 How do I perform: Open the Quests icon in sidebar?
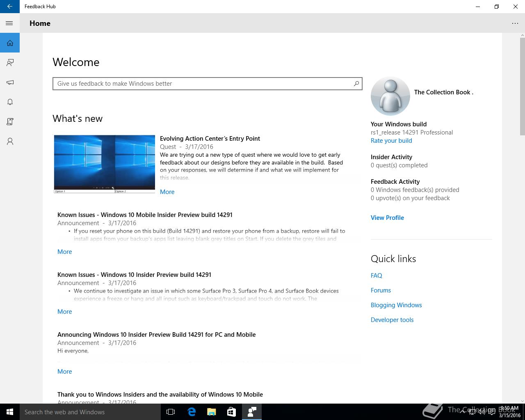click(10, 121)
